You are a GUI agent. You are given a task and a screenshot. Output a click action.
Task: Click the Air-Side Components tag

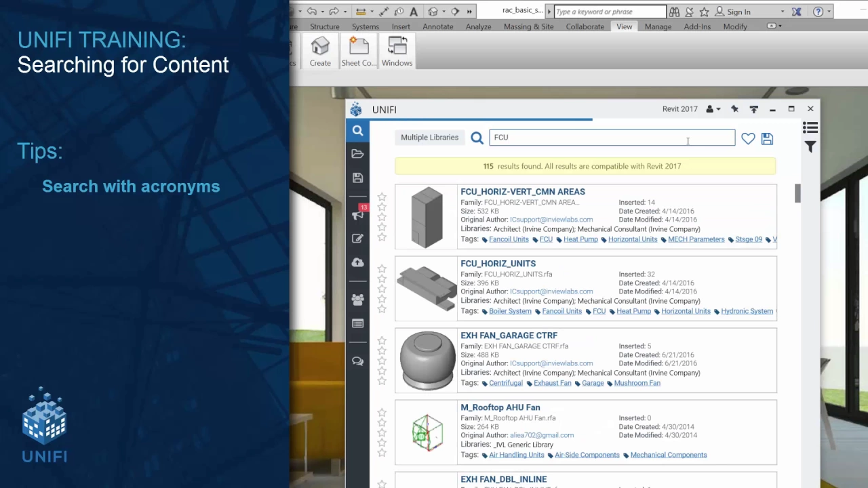[x=587, y=455]
